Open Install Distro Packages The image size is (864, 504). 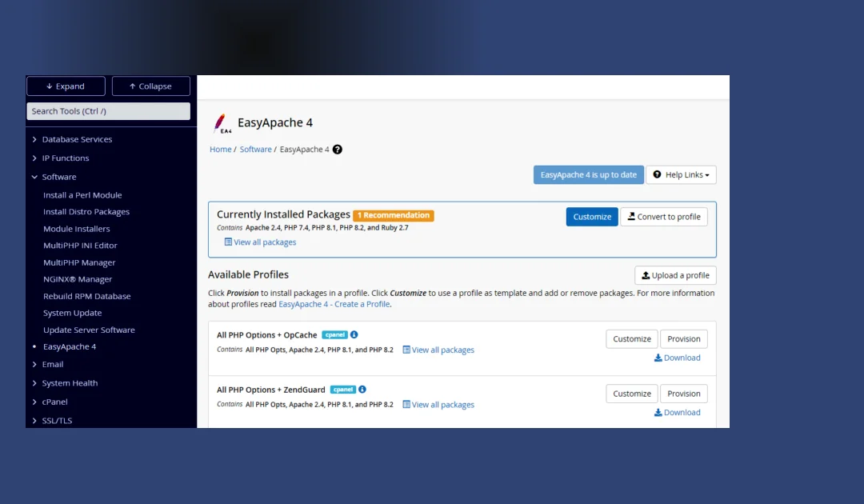[x=86, y=211]
